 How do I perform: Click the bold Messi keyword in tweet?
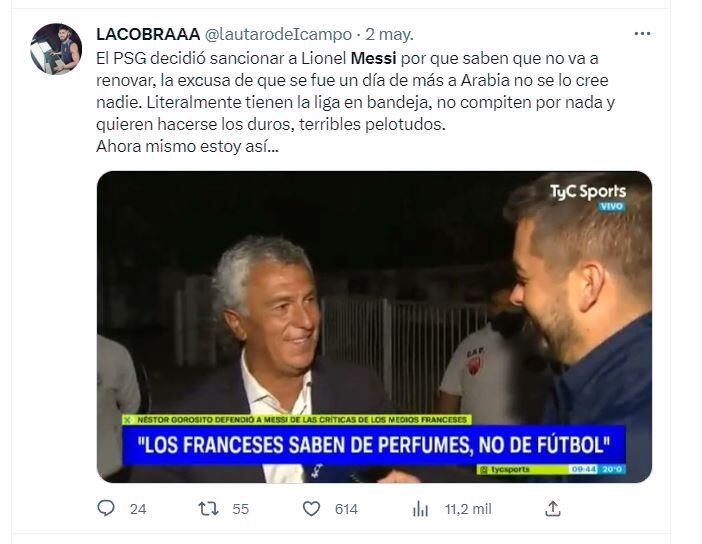(x=373, y=58)
